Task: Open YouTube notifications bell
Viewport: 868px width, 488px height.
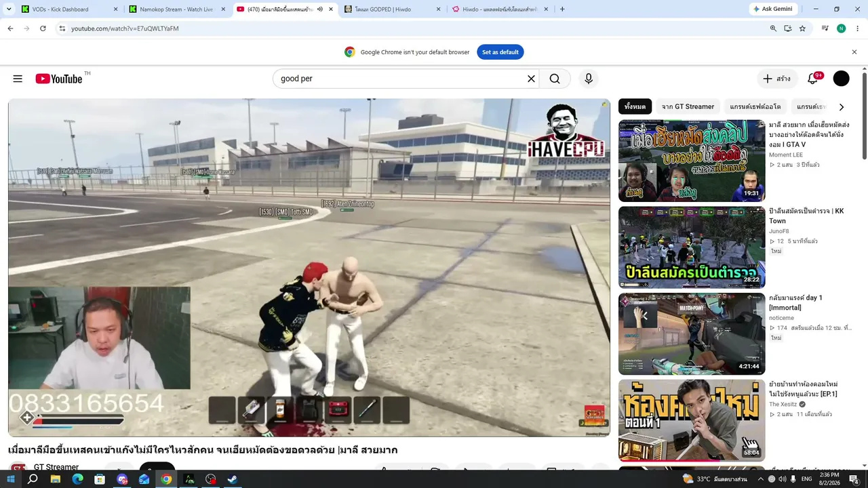Action: click(812, 79)
